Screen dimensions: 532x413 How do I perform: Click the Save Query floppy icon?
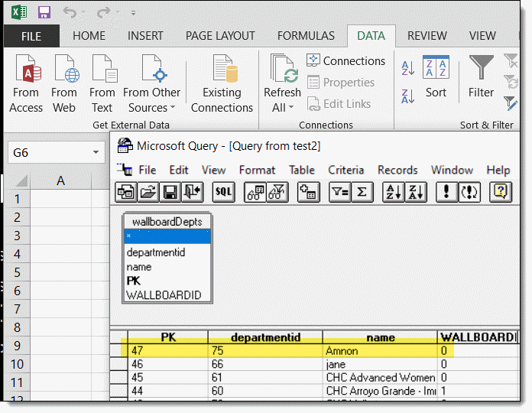click(x=170, y=192)
